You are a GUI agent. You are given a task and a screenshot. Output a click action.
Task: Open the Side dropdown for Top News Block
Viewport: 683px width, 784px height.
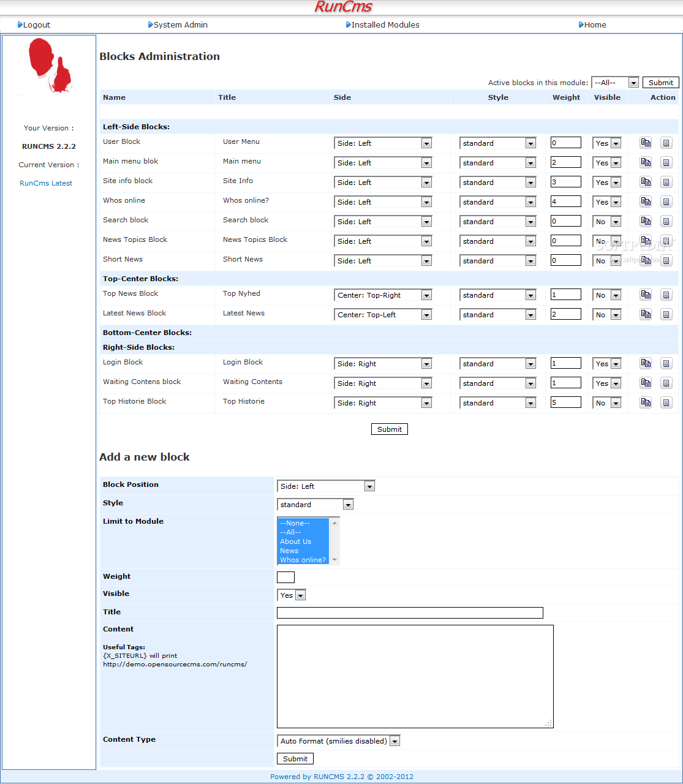383,295
